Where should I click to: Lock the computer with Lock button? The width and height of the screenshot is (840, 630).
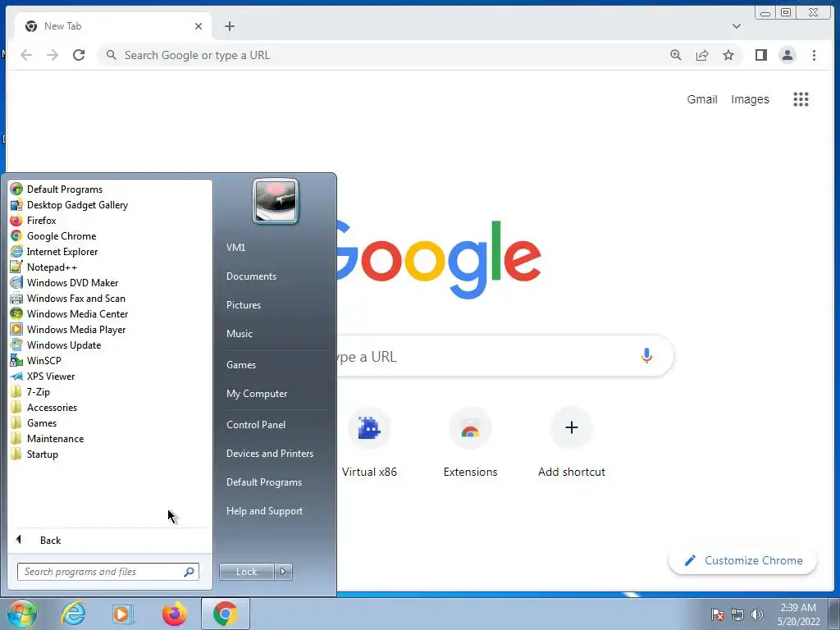pos(246,572)
